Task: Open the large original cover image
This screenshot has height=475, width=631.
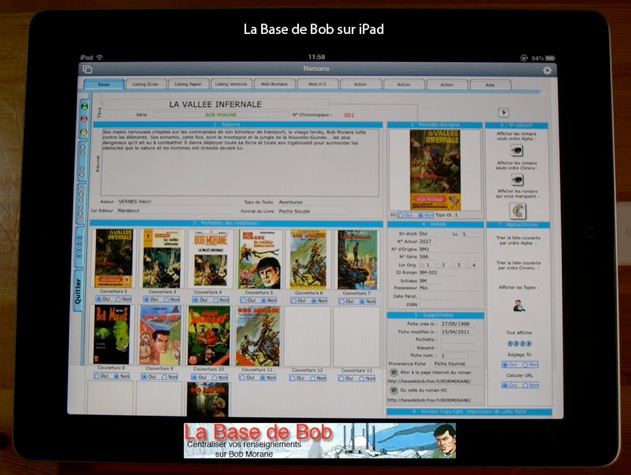Action: [435, 169]
